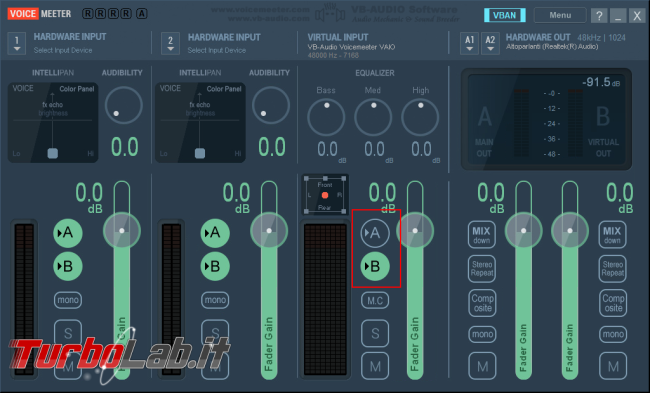Screen dimensions: 650x393
Task: Toggle Stereo Repeat on bus A
Action: (x=482, y=269)
